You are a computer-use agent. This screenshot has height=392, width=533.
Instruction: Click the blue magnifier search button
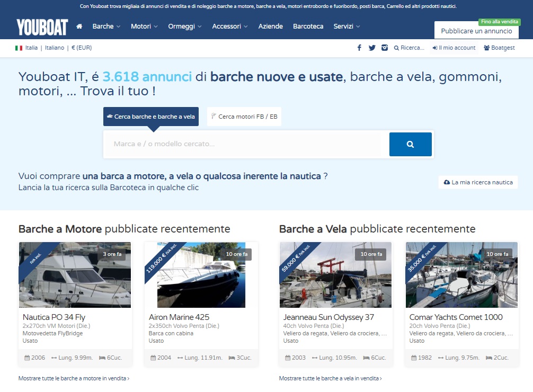(410, 144)
